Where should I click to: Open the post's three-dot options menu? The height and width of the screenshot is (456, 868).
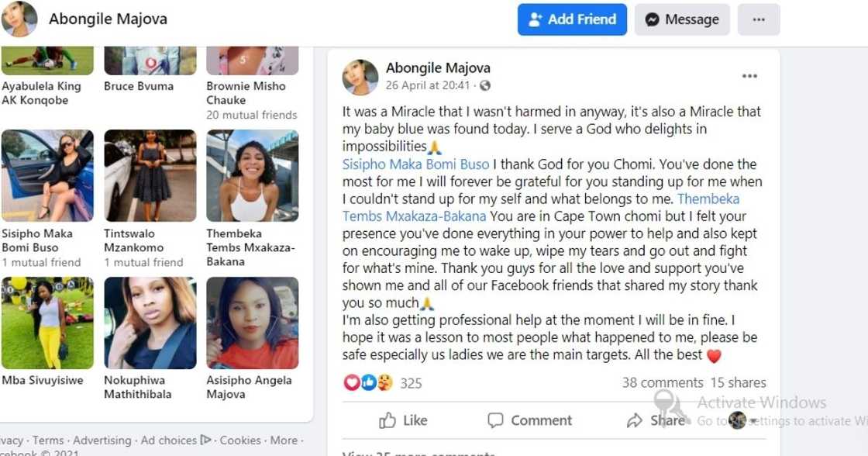(x=749, y=75)
